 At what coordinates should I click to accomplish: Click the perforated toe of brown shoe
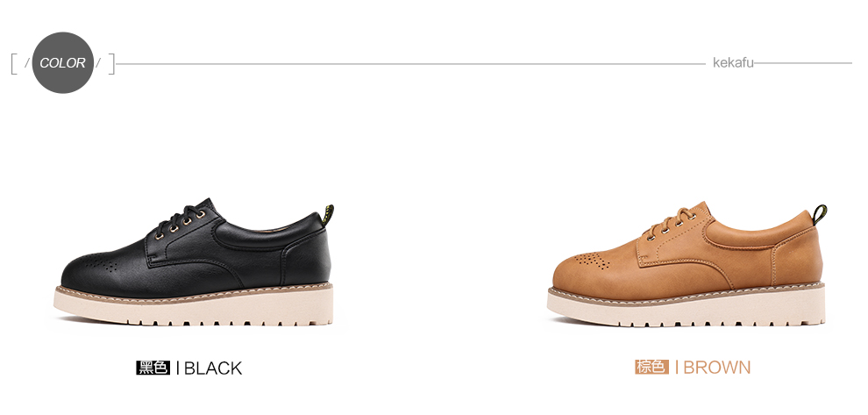pos(593,260)
